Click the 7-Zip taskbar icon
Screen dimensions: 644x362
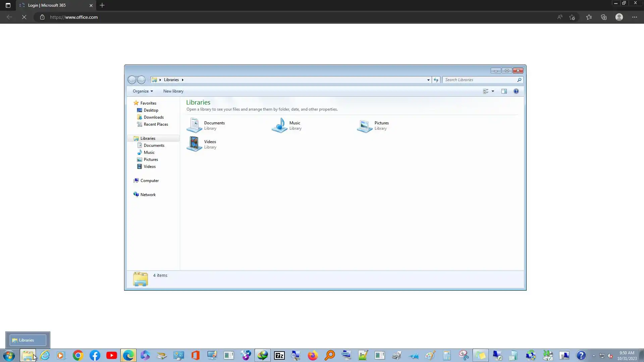[279, 355]
